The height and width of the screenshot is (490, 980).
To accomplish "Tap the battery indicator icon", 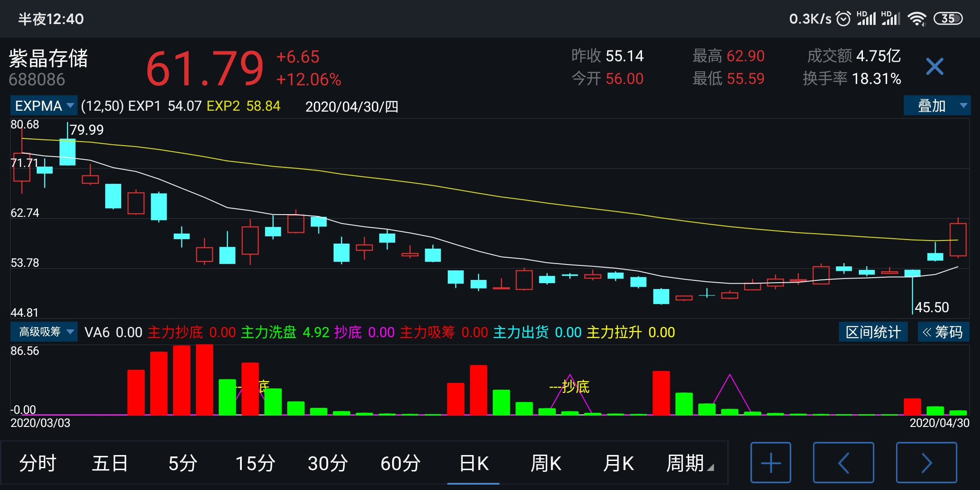I will (948, 19).
